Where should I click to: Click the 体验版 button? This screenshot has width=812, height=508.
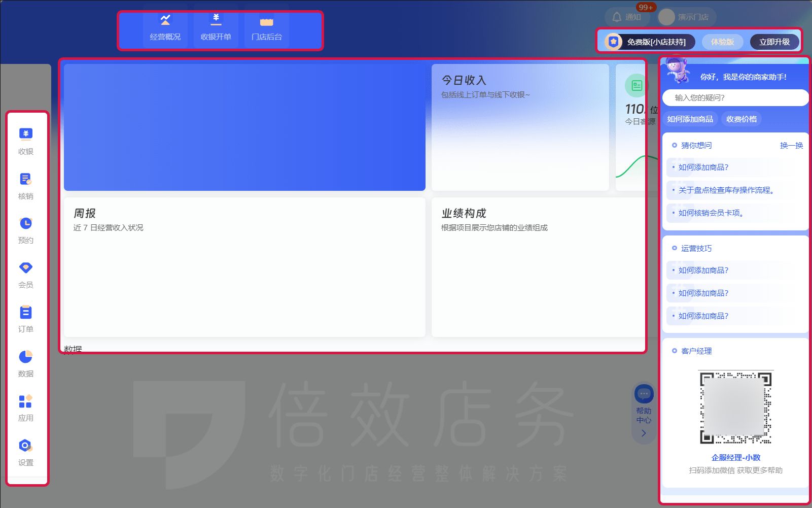[722, 42]
